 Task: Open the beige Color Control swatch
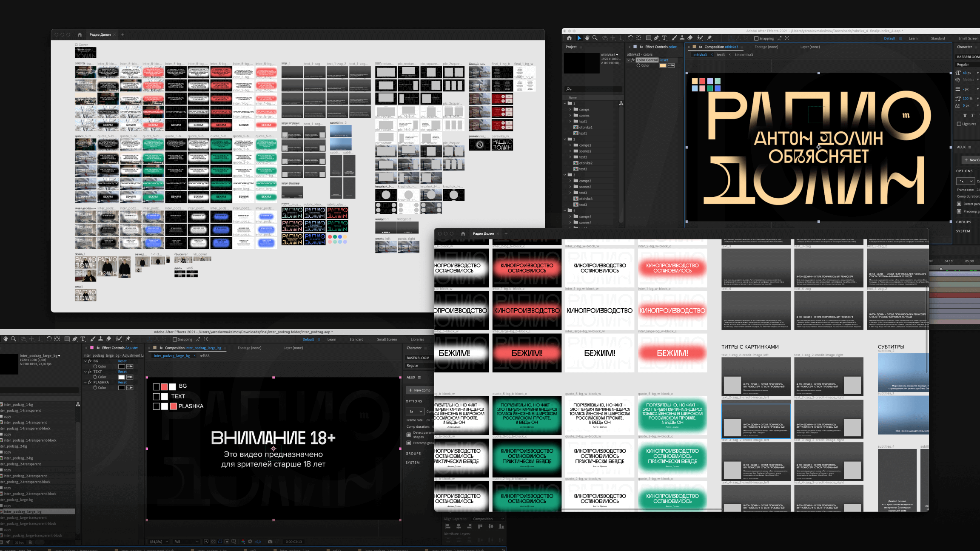(662, 65)
